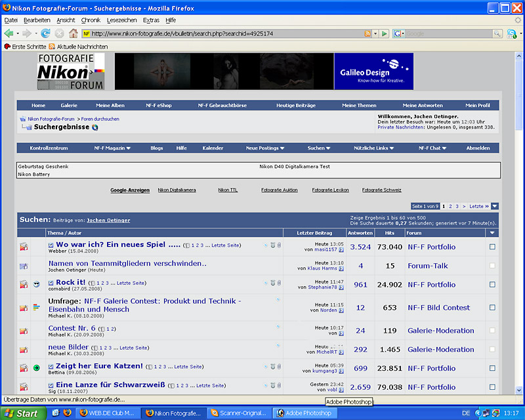The image size is (525, 420).
Task: Click the stop loading icon
Action: tap(59, 33)
